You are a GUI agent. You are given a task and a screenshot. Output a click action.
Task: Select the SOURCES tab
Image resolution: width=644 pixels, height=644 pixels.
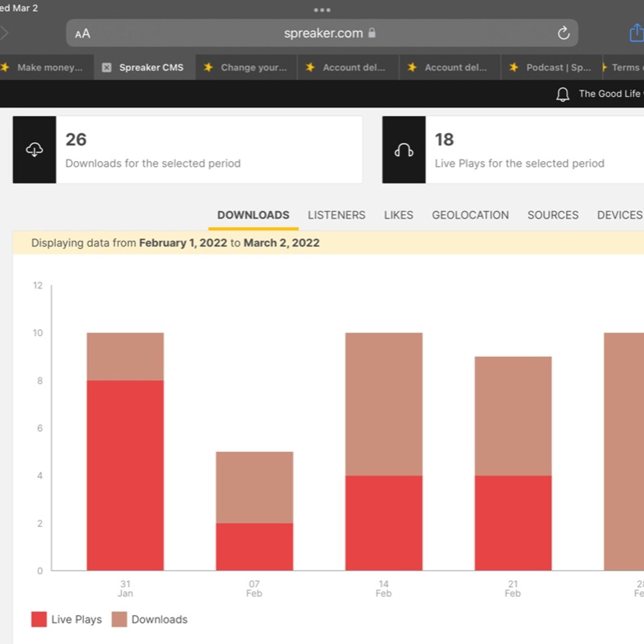pos(552,215)
